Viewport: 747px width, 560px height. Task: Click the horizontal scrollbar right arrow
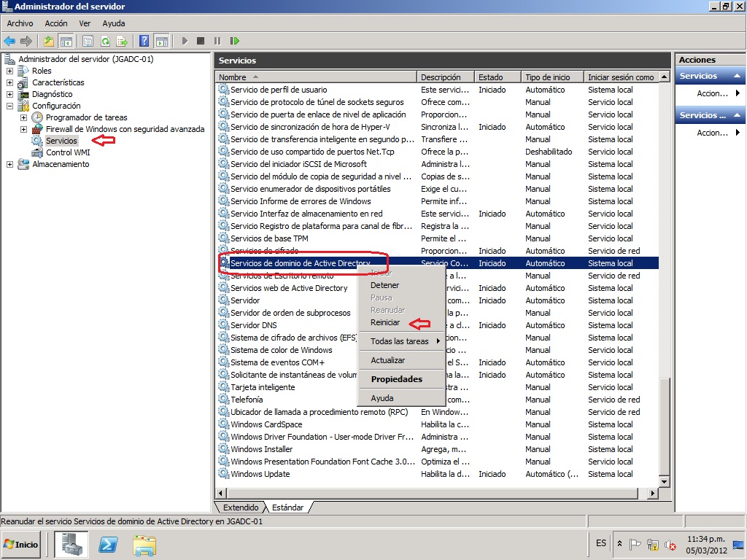653,494
